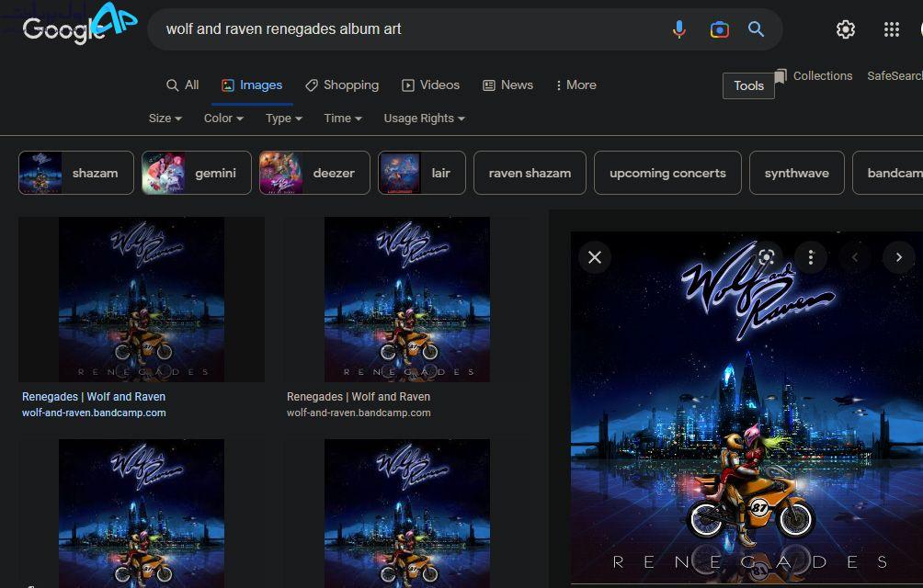
Task: Open preview three-dot options menu
Action: (811, 257)
